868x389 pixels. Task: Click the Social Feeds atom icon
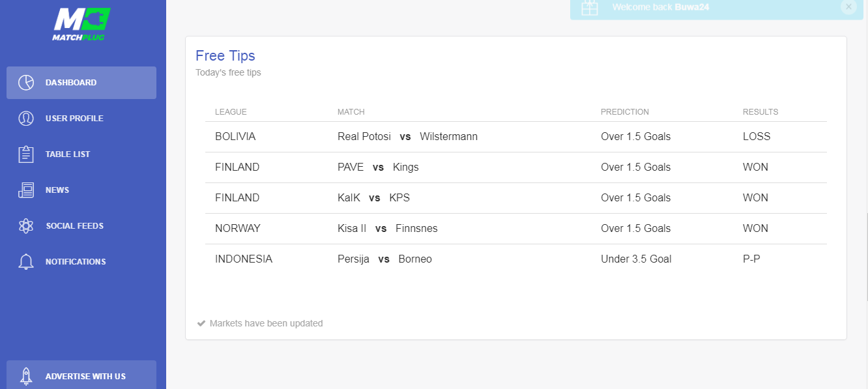point(26,226)
